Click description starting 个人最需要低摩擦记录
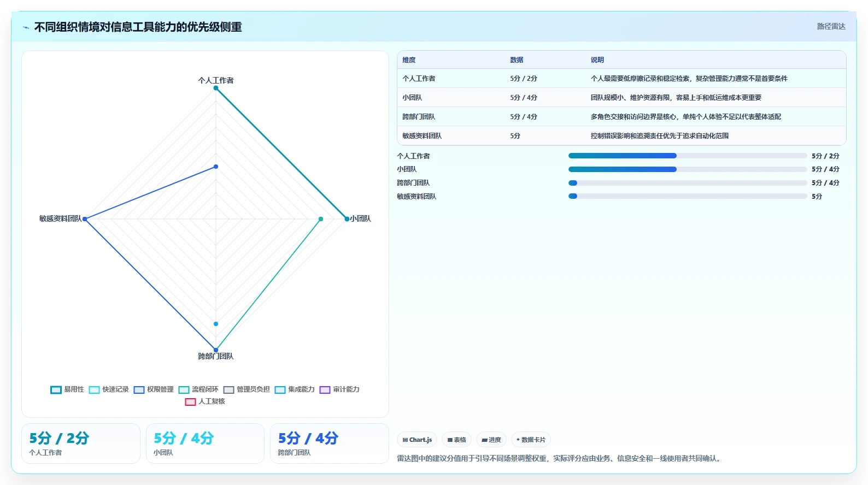The height and width of the screenshot is (485, 868). [689, 79]
